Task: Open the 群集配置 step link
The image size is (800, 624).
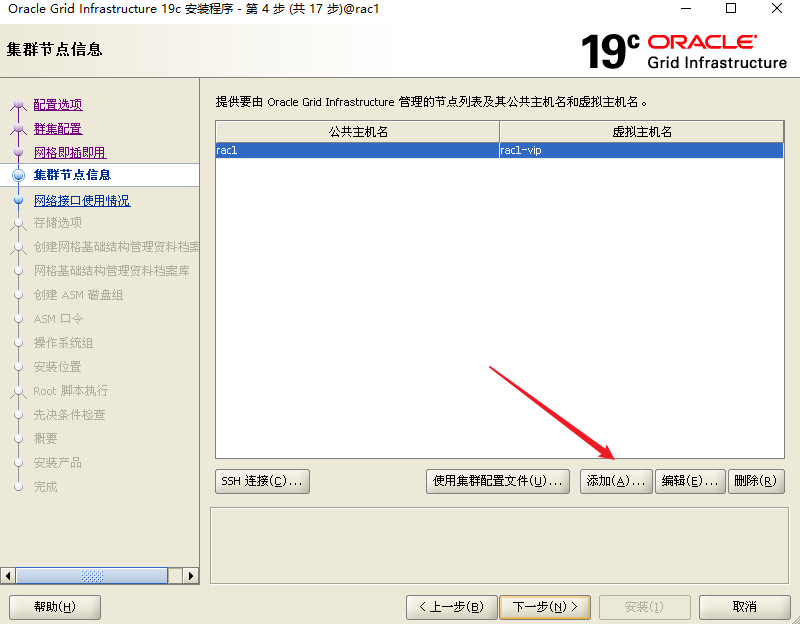Action: [58, 129]
